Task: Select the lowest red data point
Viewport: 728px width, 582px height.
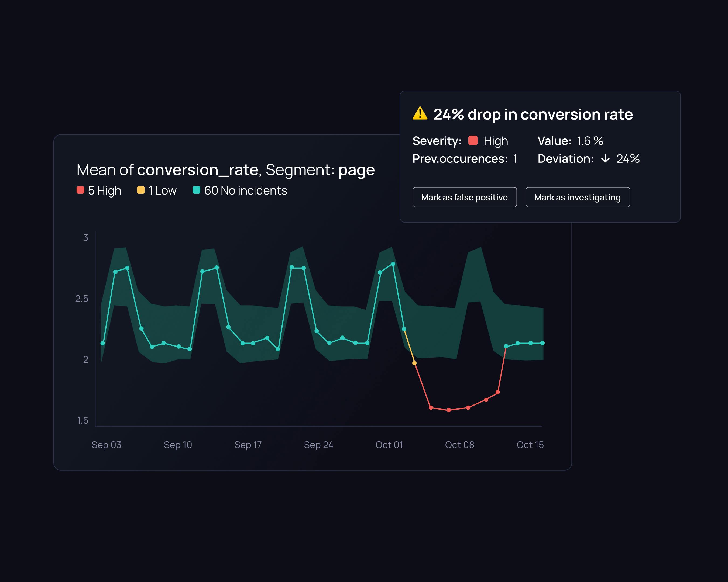Action: pyautogui.click(x=449, y=410)
